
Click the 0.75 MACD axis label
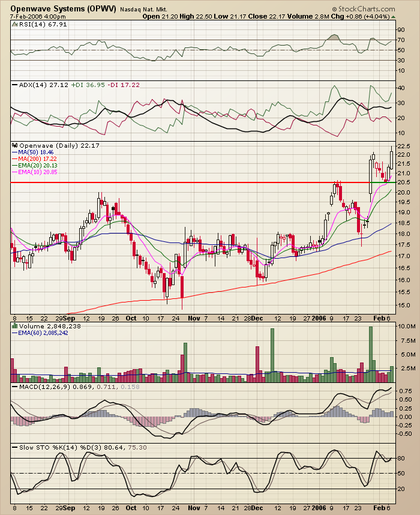coord(406,391)
